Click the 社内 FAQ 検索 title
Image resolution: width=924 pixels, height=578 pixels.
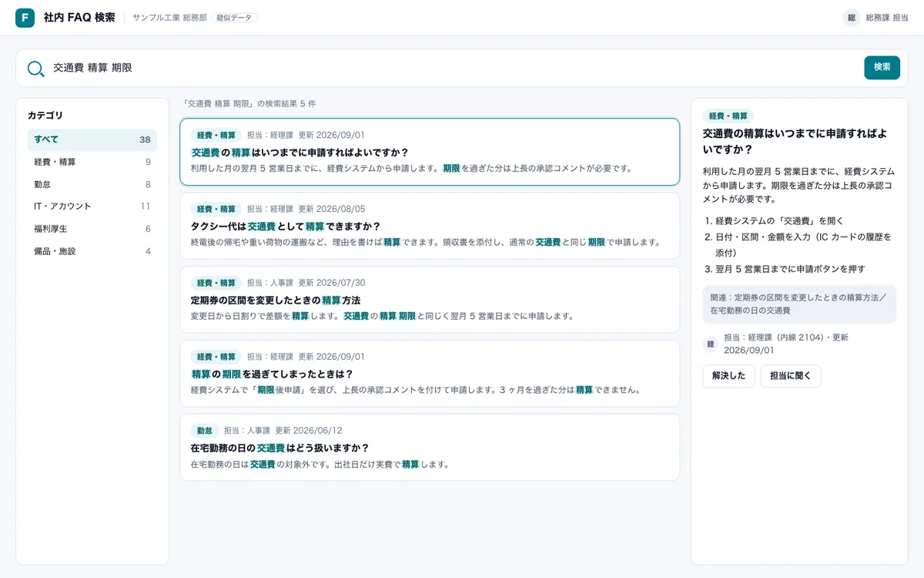click(x=79, y=18)
